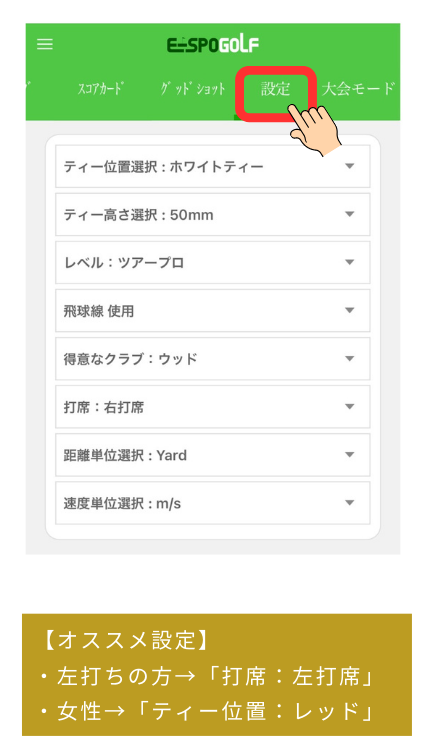
Task: Switch to the グッドショット tab
Action: 193,89
